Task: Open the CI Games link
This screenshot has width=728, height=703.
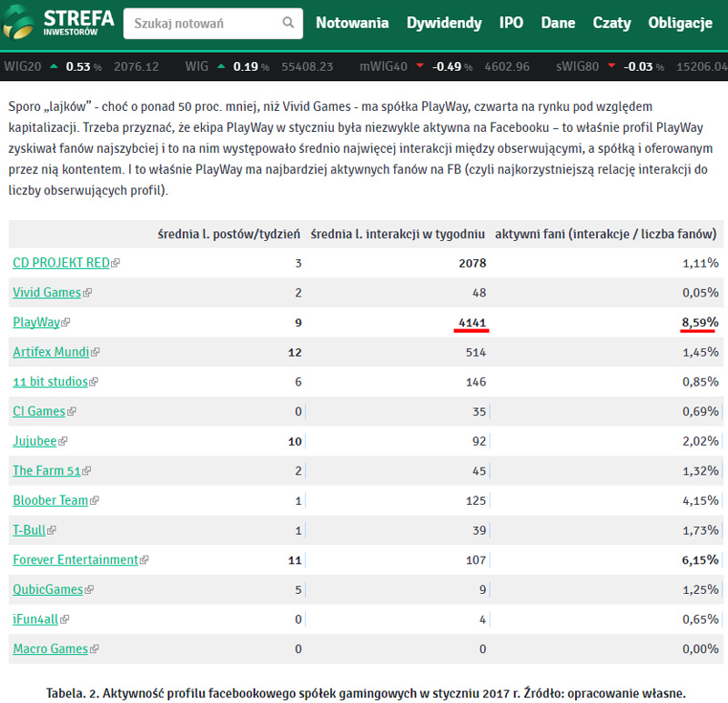Action: (39, 411)
